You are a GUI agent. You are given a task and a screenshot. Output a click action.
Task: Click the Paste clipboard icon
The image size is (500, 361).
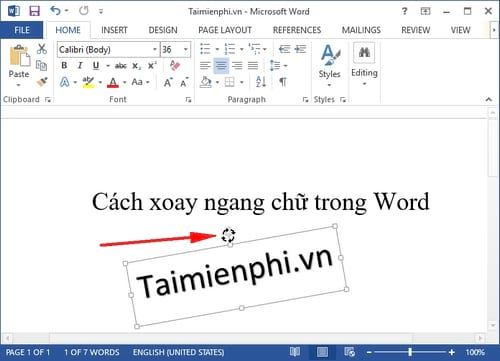(19, 55)
